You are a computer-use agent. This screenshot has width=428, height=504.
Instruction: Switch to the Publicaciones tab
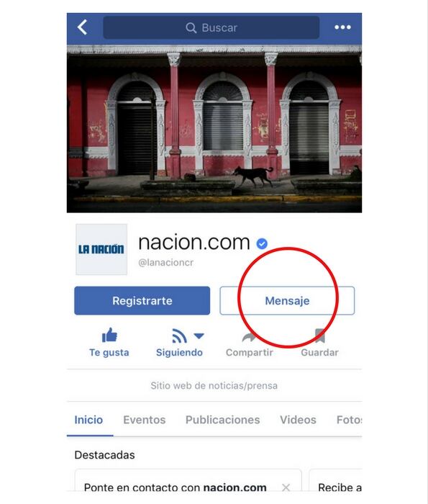coord(223,420)
